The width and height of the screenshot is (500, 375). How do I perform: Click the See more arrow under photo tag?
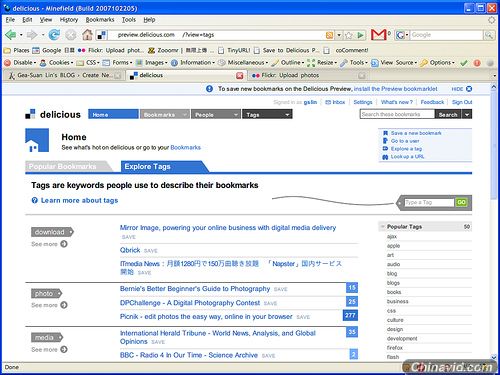pyautogui.click(x=64, y=305)
